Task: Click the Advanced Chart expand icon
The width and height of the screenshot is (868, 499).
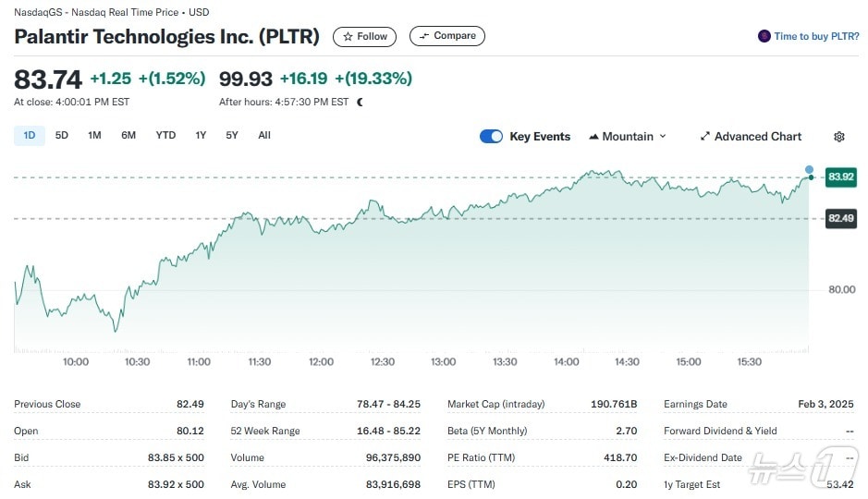Action: [x=705, y=137]
